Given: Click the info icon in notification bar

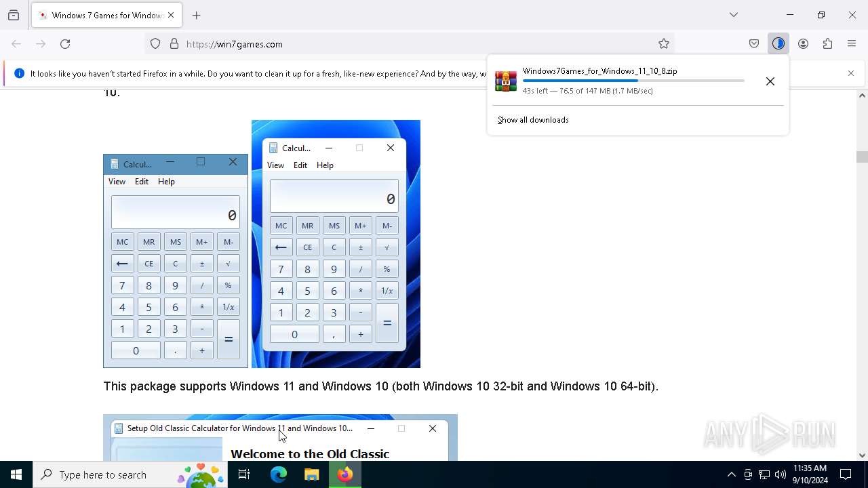Looking at the screenshot, I should (19, 73).
